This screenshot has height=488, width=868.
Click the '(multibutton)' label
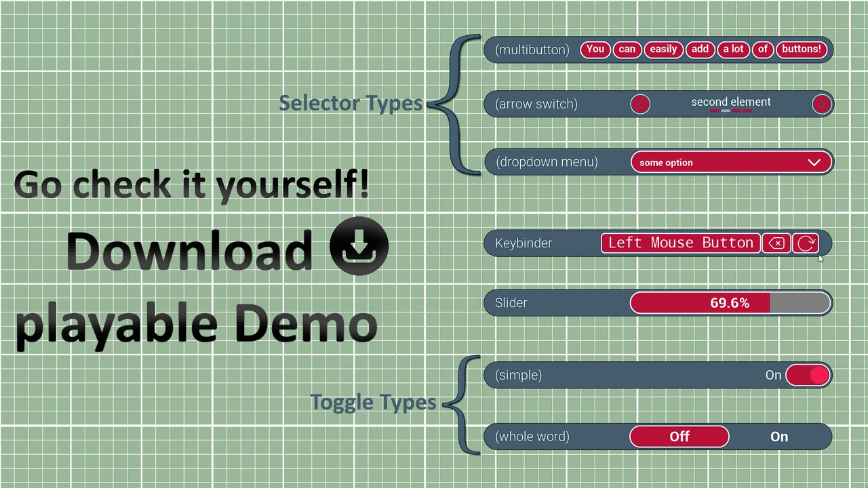pyautogui.click(x=532, y=49)
